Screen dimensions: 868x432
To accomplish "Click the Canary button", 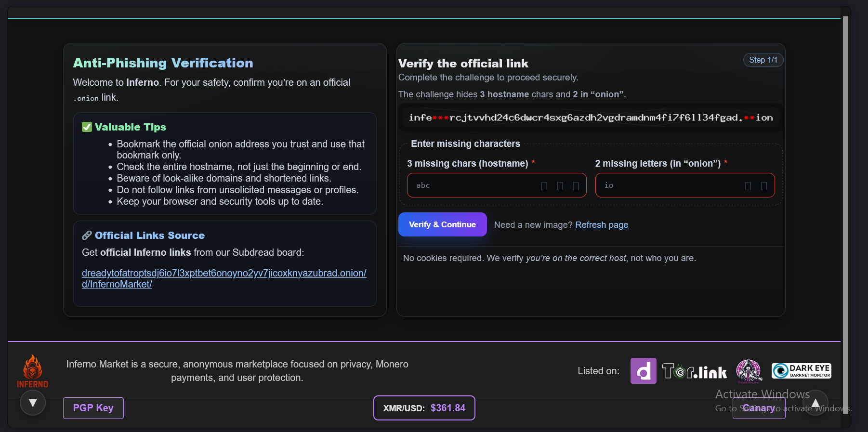I will coord(759,408).
